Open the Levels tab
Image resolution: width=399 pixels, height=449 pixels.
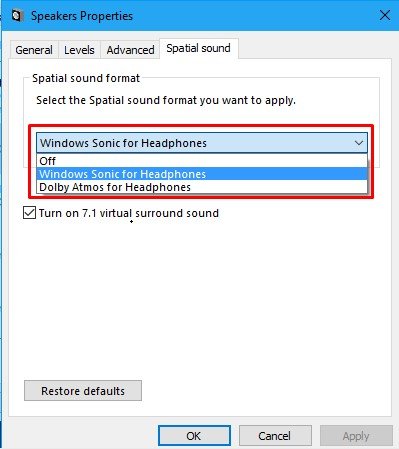pos(79,50)
